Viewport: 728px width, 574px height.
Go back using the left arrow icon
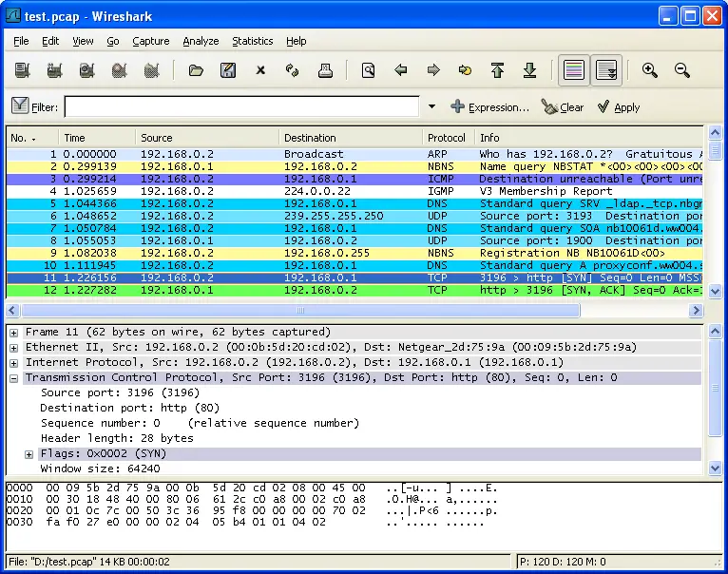tap(401, 70)
